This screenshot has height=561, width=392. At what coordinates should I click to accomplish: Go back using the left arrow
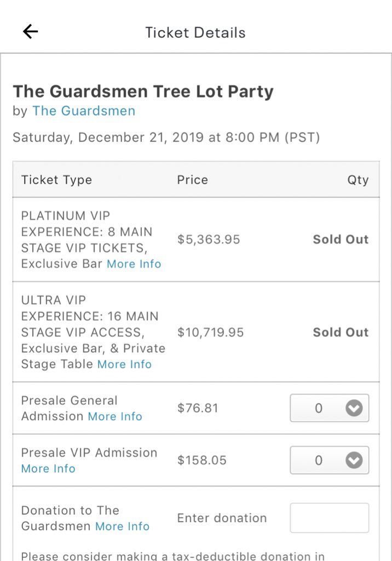tap(31, 32)
